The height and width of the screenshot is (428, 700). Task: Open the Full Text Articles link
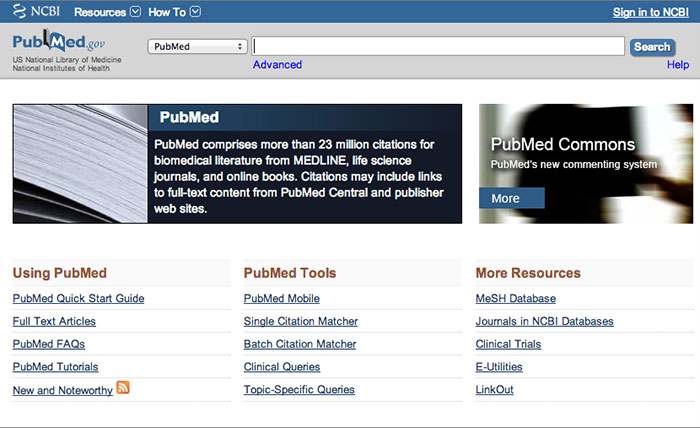(x=54, y=321)
